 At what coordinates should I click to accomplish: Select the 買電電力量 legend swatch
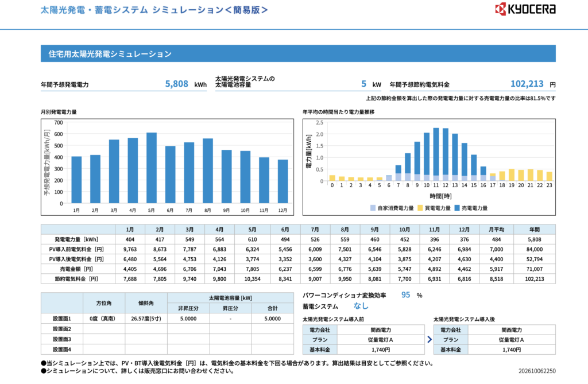coord(420,208)
